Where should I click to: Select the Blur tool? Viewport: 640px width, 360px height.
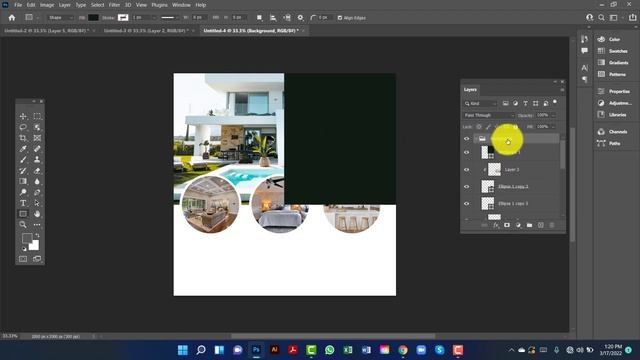[37, 181]
